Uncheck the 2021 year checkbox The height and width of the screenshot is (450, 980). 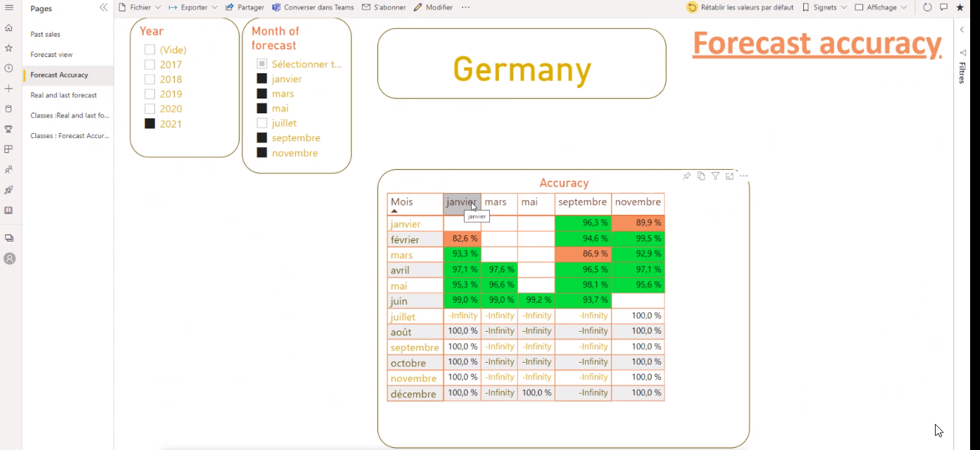point(150,124)
